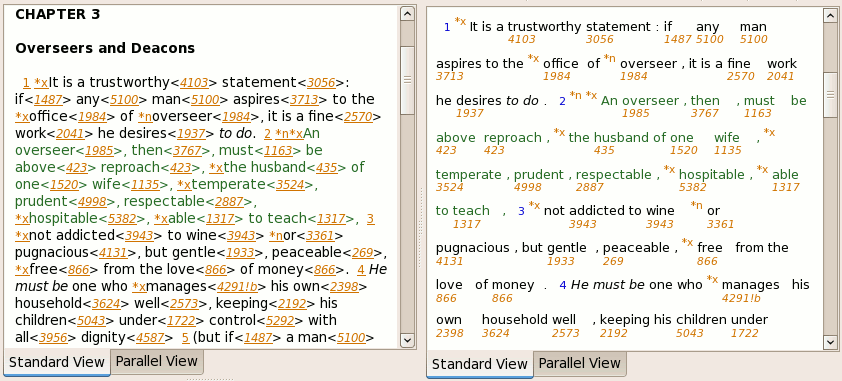Open link 269 after peaceable in left pane

(362, 253)
